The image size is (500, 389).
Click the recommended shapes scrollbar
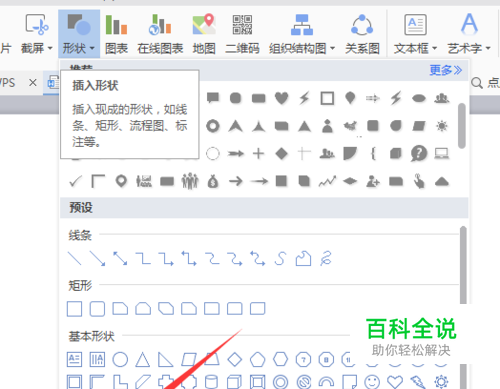point(462,125)
